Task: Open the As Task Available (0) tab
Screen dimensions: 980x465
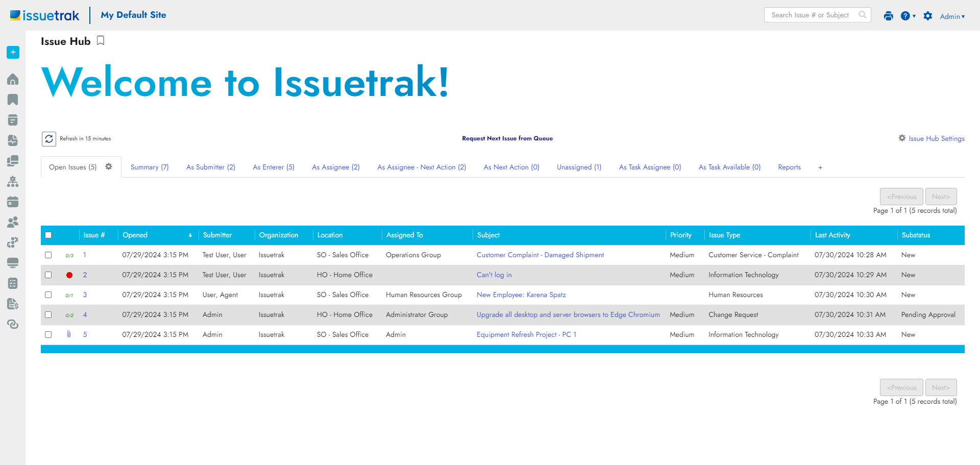Action: click(729, 167)
